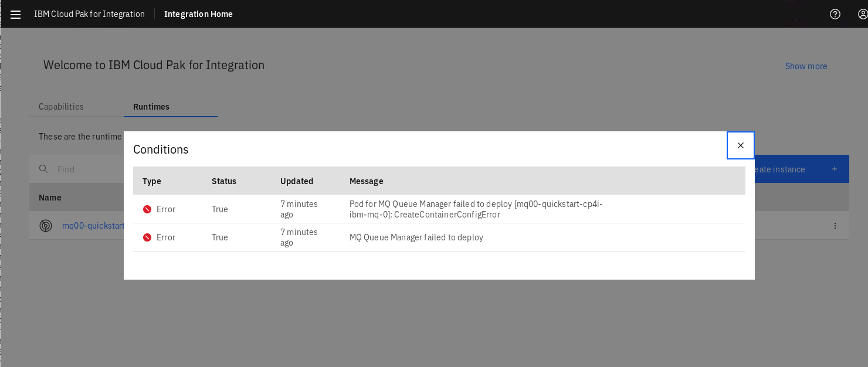
Task: Open the overflow menu for mq00-quickstart row
Action: [x=835, y=226]
